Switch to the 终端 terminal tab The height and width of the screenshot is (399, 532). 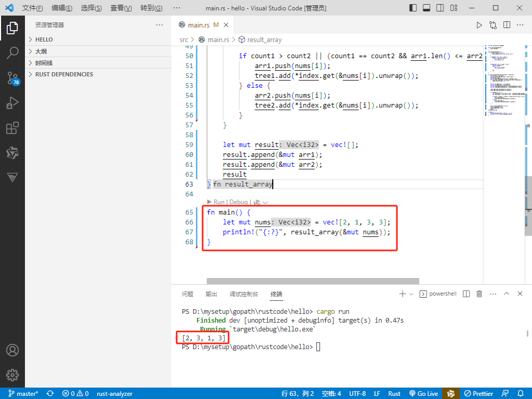(x=276, y=294)
